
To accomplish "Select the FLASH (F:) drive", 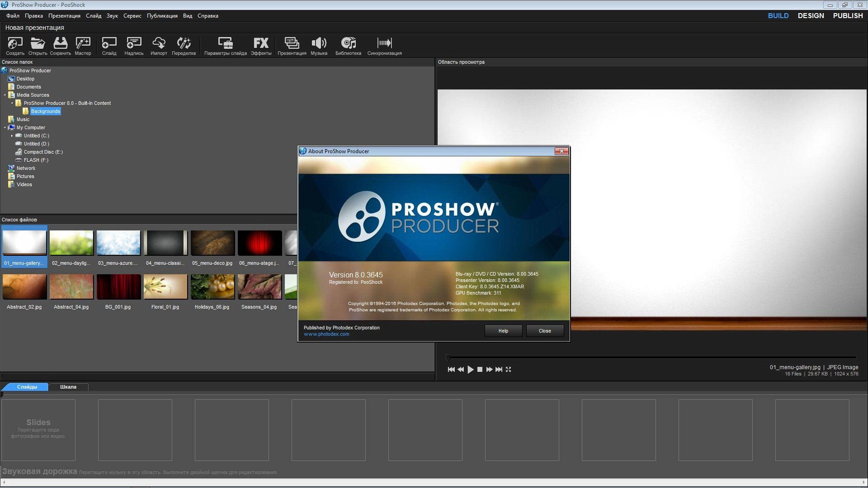I will pyautogui.click(x=36, y=160).
